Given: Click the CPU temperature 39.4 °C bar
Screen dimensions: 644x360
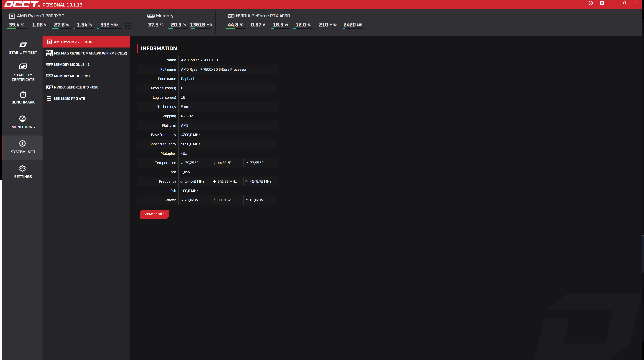Looking at the screenshot, I should tap(17, 29).
